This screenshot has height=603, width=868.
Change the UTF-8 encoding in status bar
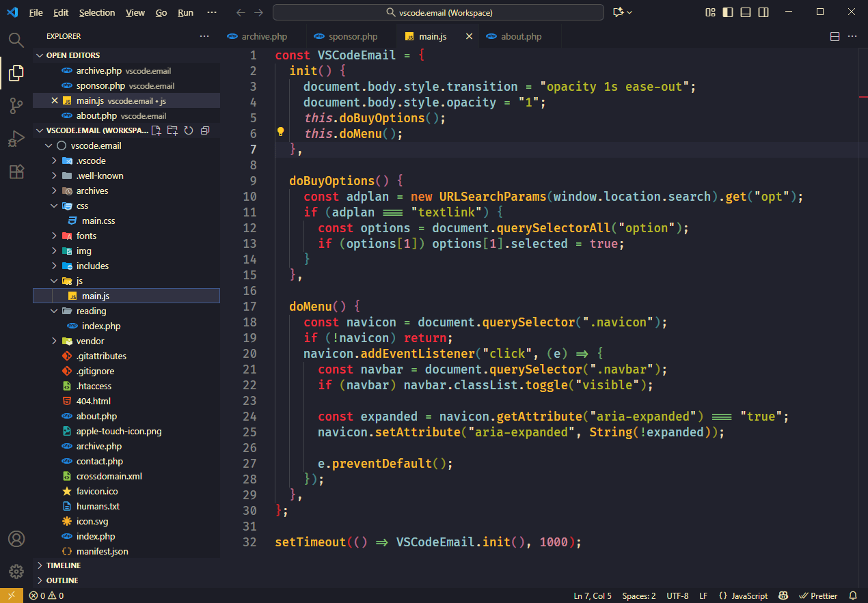[677, 595]
